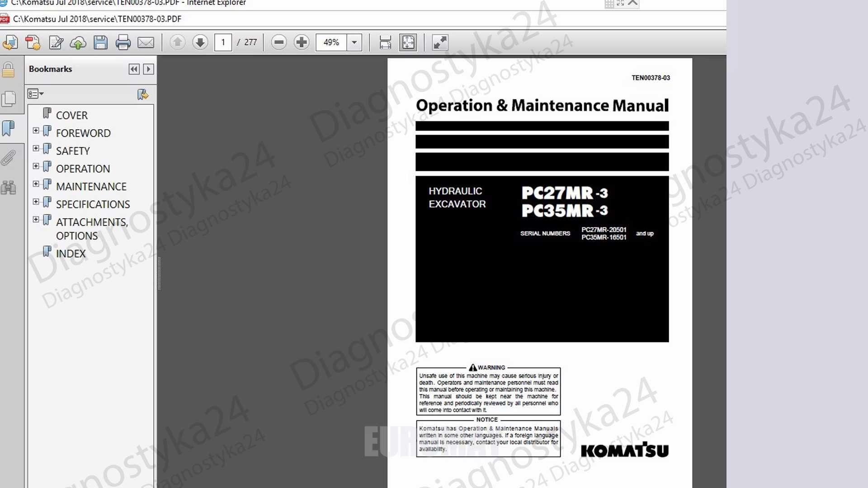This screenshot has height=488, width=868.
Task: Open the ATTACHMENTS, OPTIONS bookmark
Action: coord(92,229)
